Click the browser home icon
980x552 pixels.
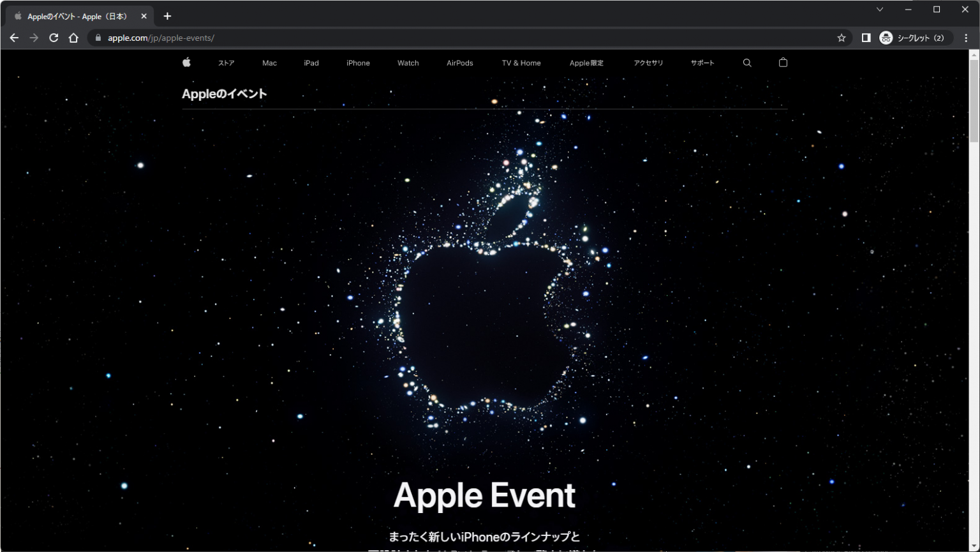[73, 38]
